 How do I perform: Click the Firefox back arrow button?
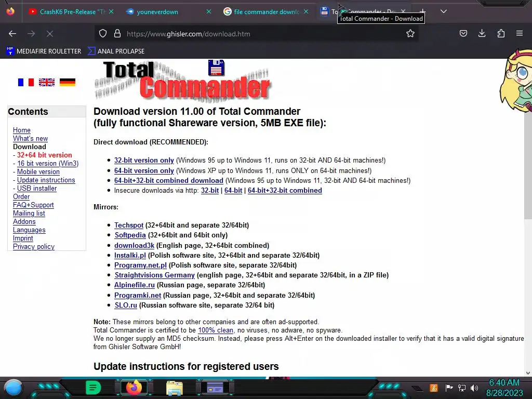12,34
